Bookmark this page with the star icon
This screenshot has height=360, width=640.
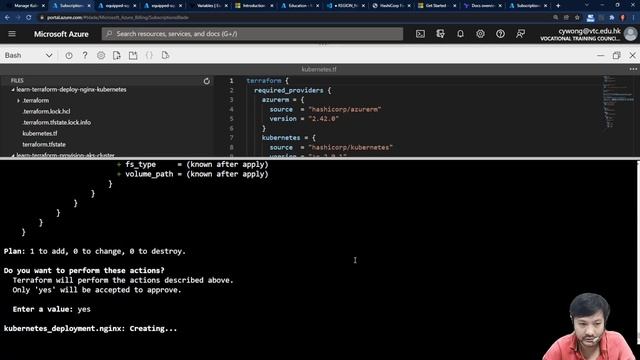[x=577, y=18]
